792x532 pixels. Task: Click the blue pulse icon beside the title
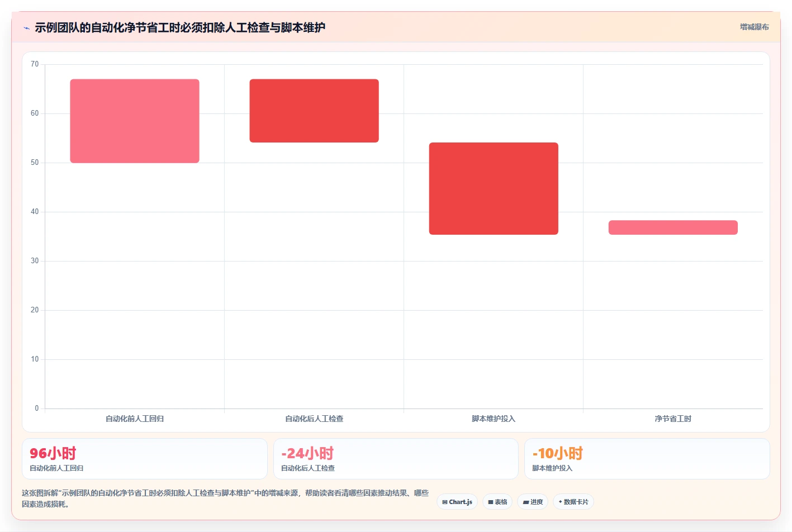[x=26, y=28]
